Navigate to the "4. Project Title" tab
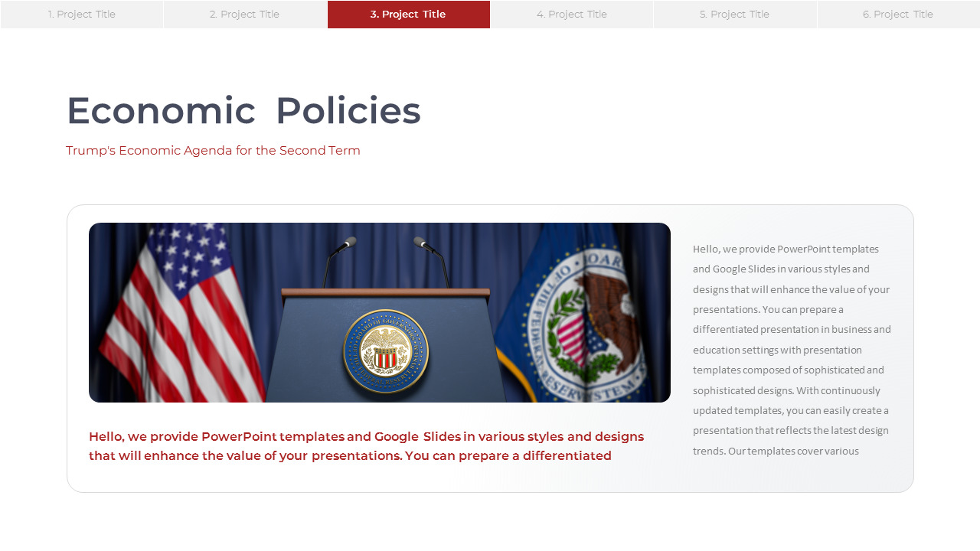This screenshot has width=980, height=551. pos(571,14)
